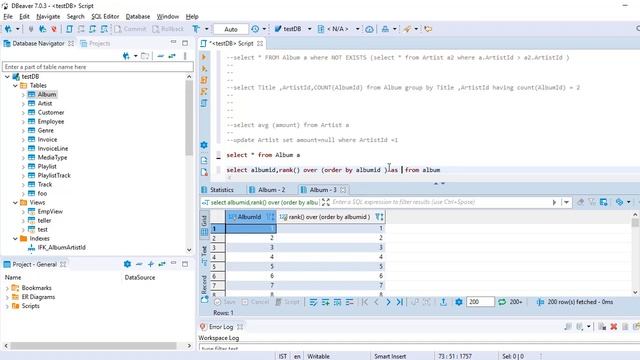640x360 pixels.
Task: Click filter icon in AlbumId column header
Action: click(271, 217)
